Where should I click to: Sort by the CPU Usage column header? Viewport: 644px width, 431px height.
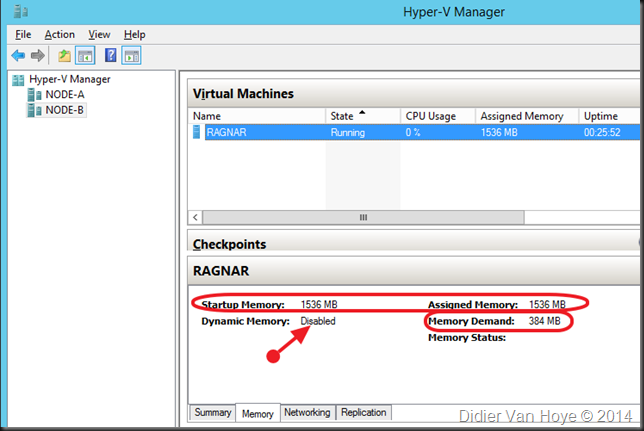point(438,116)
